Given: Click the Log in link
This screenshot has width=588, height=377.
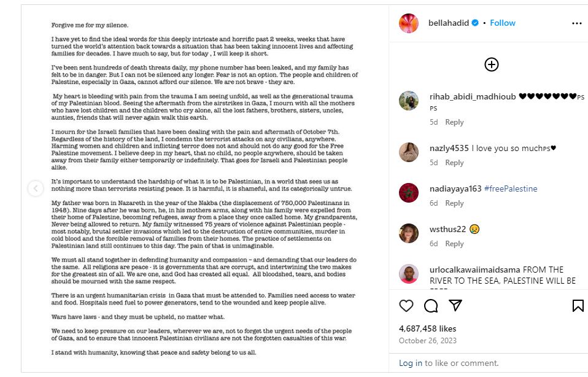Looking at the screenshot, I should pos(410,363).
